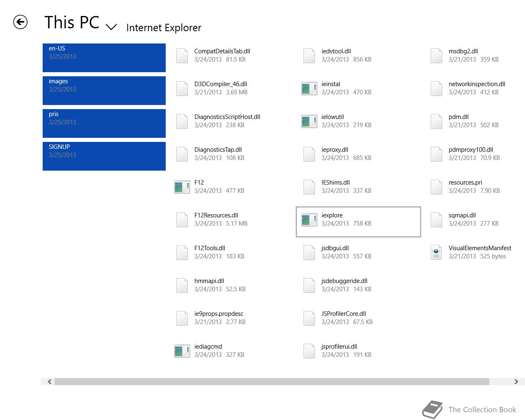525x420 pixels.
Task: Click the IEShims.dll file icon
Action: coord(309,187)
